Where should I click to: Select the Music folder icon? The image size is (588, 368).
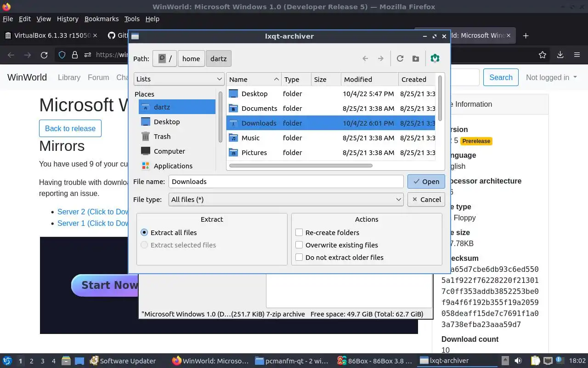point(234,138)
